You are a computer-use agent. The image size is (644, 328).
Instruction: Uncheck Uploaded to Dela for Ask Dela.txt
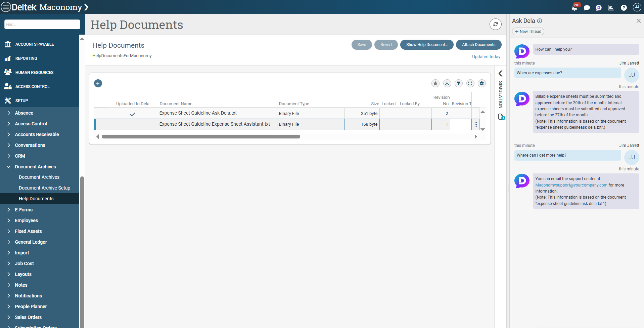(x=133, y=114)
